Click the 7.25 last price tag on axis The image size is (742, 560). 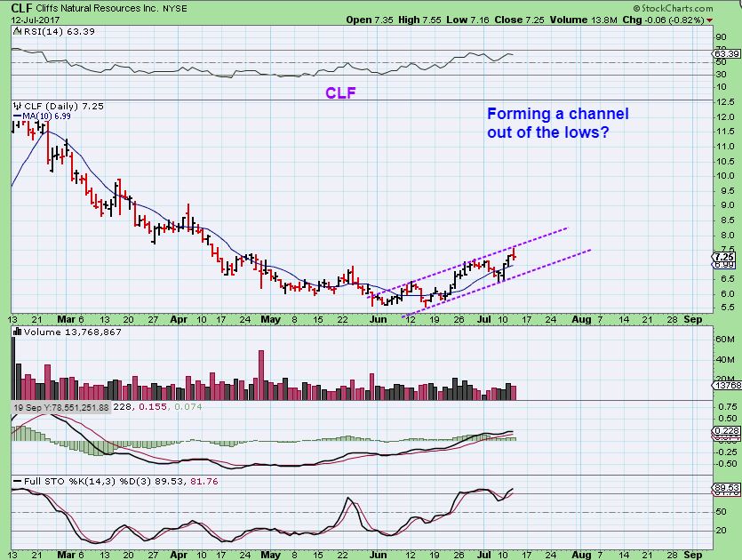(x=724, y=257)
